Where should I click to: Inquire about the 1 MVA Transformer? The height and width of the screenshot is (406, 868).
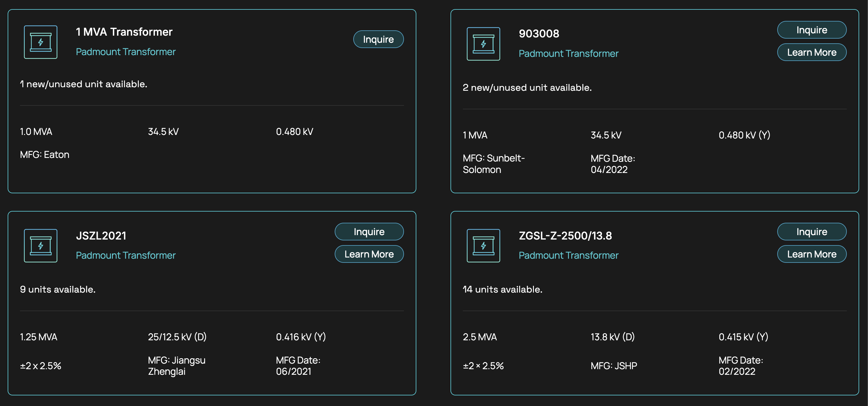378,39
